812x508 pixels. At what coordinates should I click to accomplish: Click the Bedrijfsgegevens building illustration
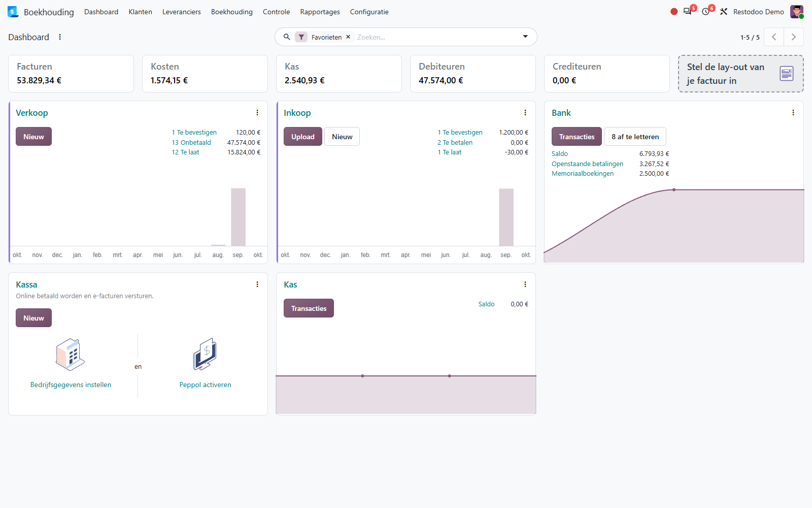(x=71, y=354)
